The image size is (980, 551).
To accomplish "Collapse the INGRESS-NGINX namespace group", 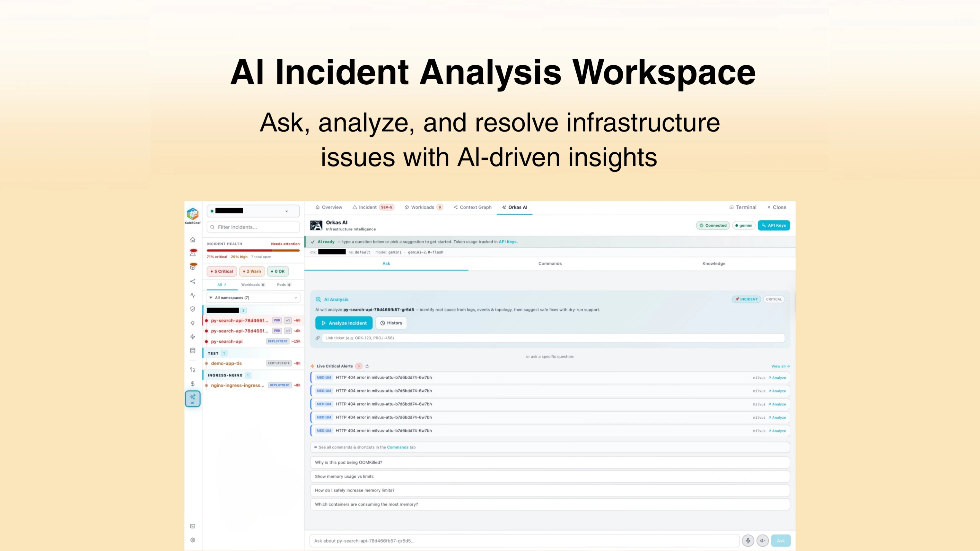I will 225,375.
